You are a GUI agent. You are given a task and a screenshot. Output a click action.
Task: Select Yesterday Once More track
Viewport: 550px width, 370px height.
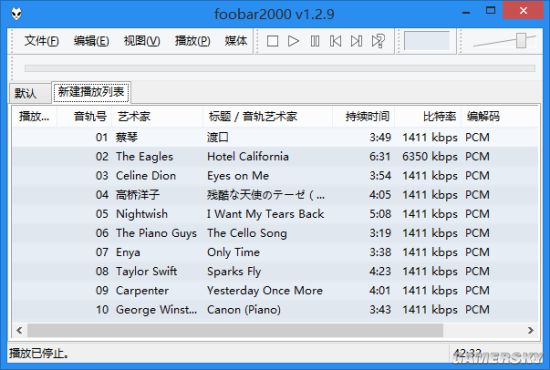pyautogui.click(x=275, y=290)
